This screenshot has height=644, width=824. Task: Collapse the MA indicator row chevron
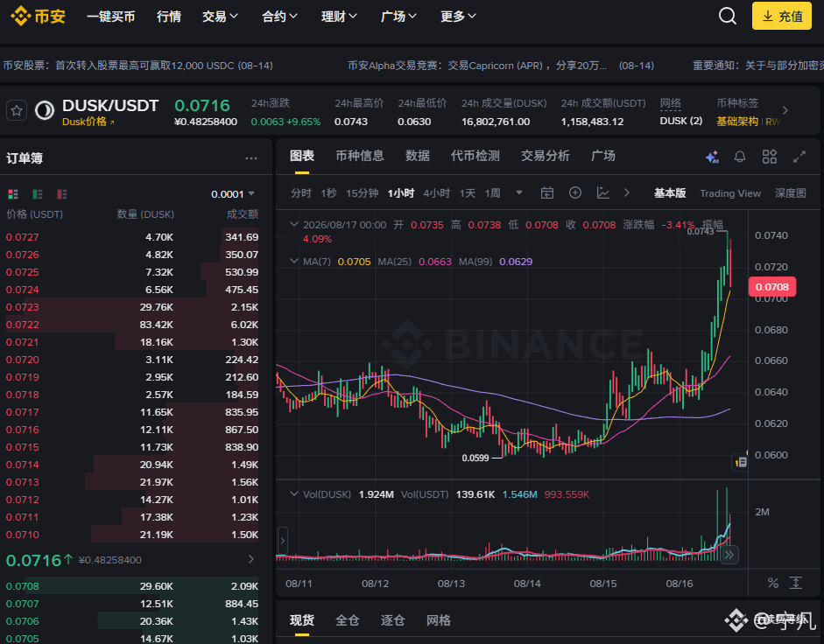[293, 261]
